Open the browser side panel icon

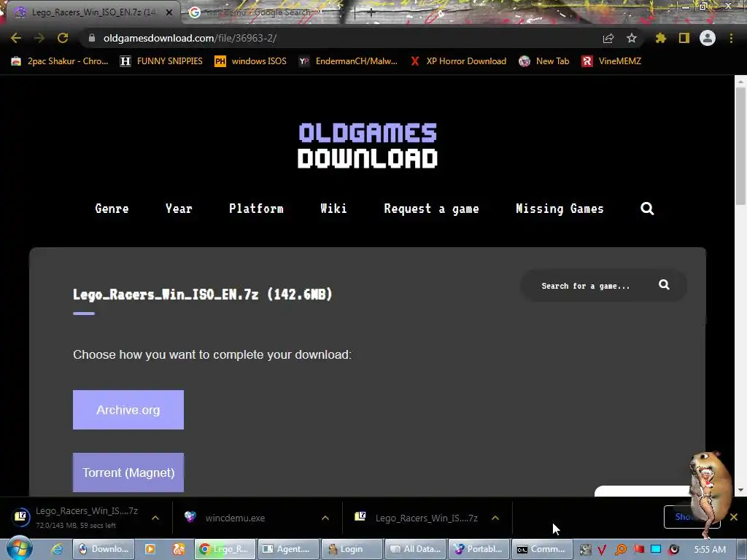pos(684,38)
